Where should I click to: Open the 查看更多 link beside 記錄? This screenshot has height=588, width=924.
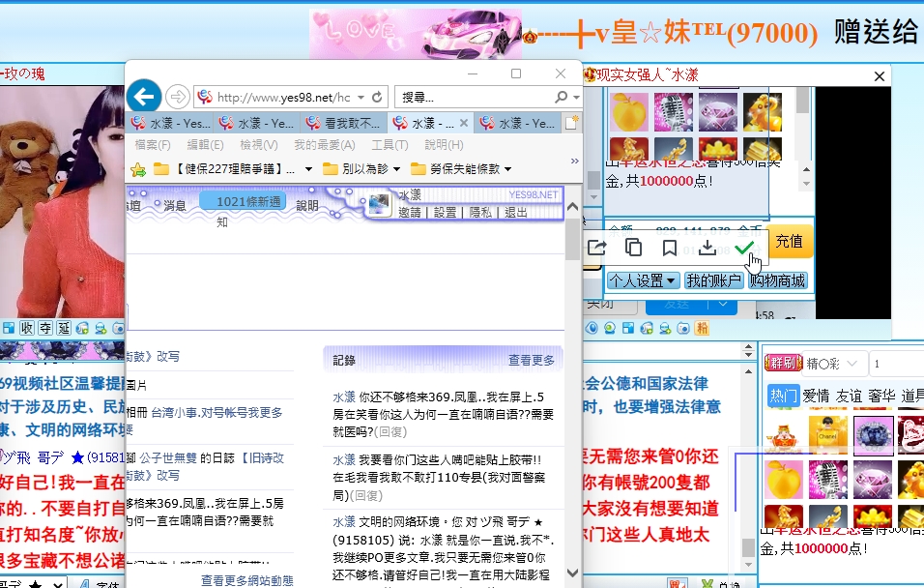click(532, 360)
